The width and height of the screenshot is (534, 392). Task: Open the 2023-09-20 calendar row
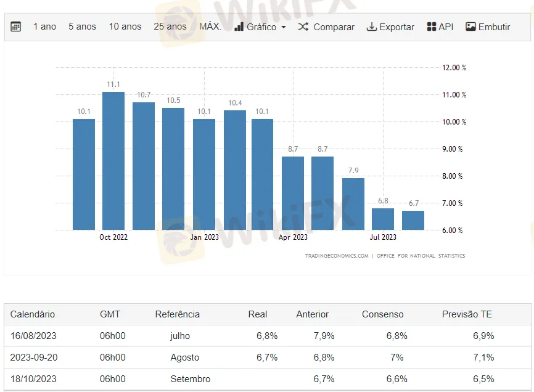(x=33, y=357)
